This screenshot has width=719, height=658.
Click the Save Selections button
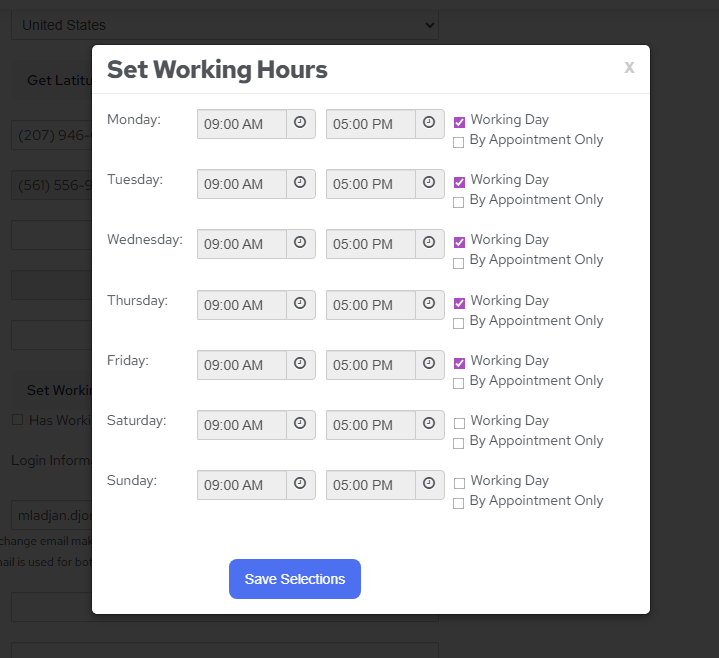[x=295, y=579]
